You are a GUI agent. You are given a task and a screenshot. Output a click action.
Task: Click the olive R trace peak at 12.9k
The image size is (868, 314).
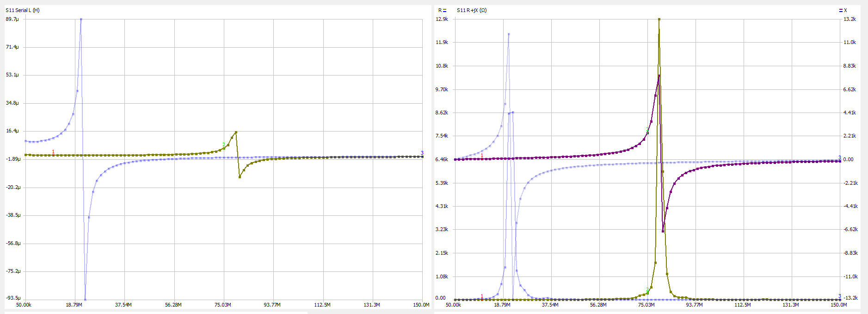coord(659,19)
